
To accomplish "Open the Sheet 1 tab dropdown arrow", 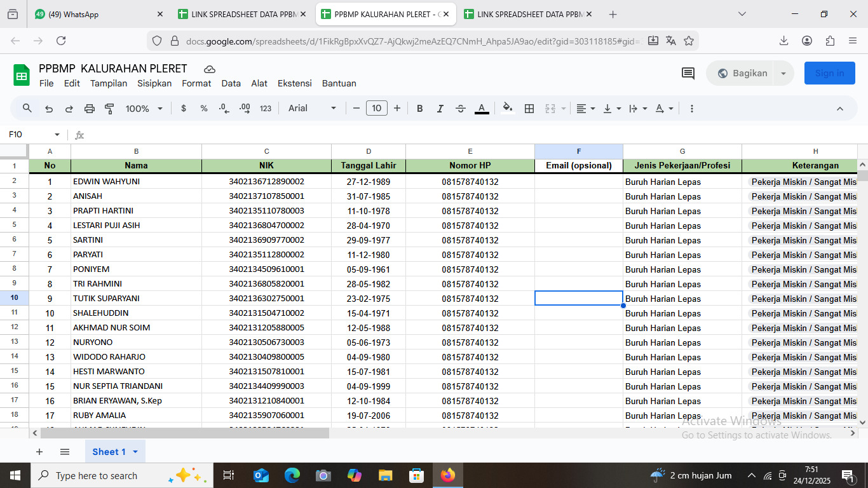I will point(135,452).
